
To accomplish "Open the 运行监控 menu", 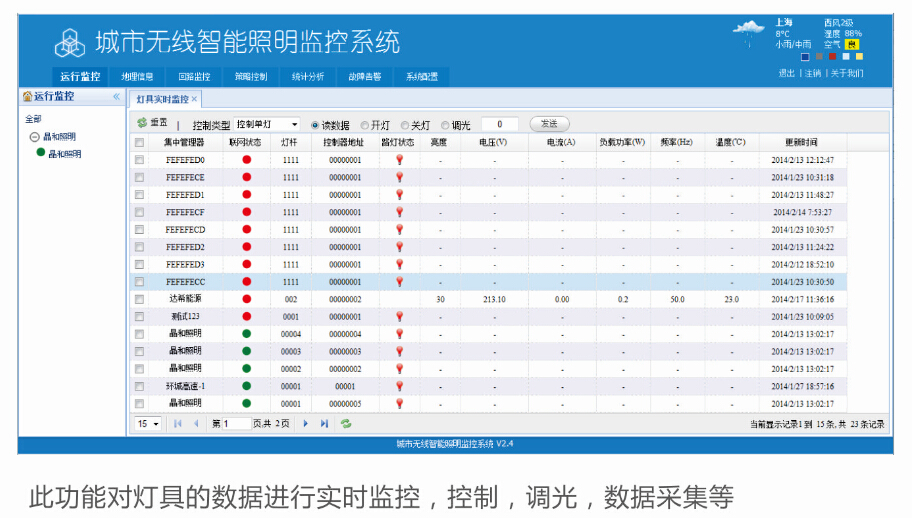I will coord(80,76).
